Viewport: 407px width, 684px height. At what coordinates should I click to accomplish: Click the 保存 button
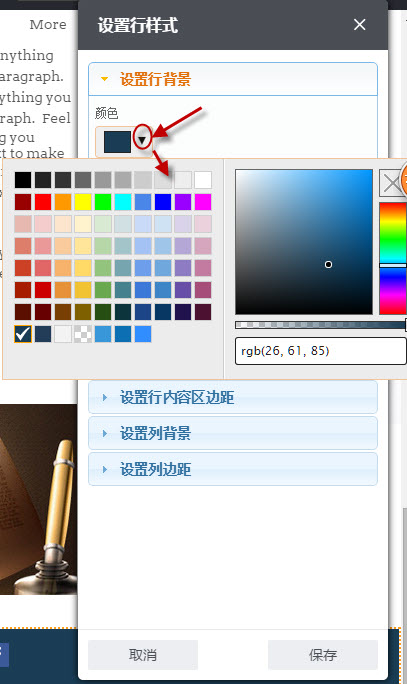[323, 654]
